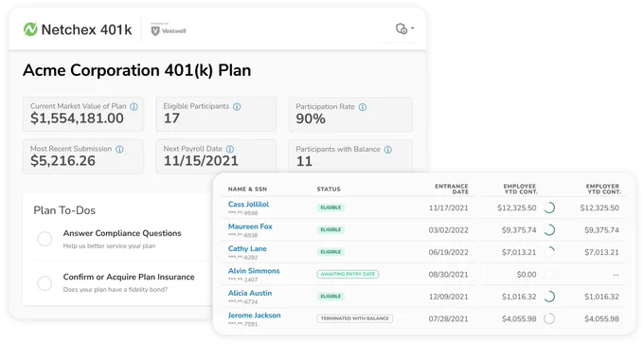Click Alicia Austin contribution progress ring

click(x=549, y=297)
